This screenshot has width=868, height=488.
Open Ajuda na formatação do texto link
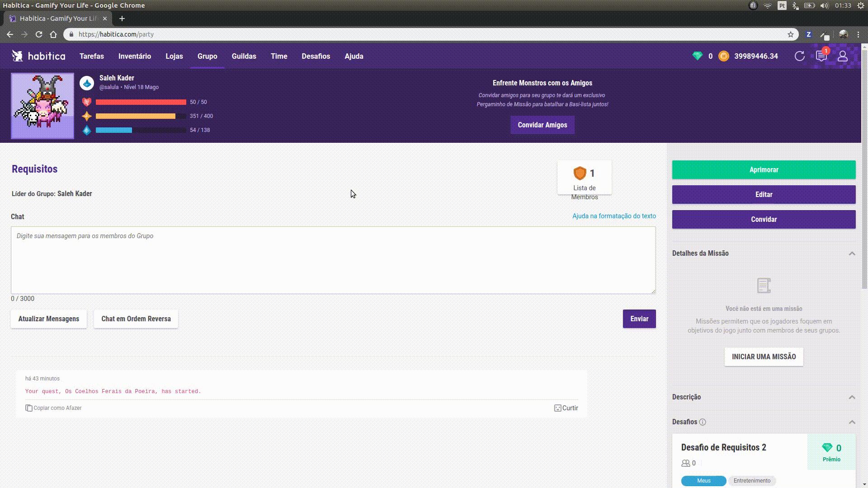coord(613,216)
